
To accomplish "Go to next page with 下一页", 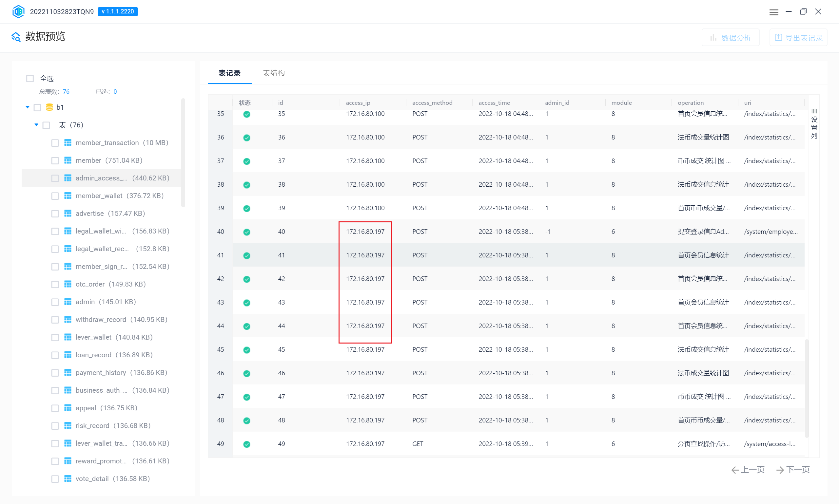I will coord(793,470).
